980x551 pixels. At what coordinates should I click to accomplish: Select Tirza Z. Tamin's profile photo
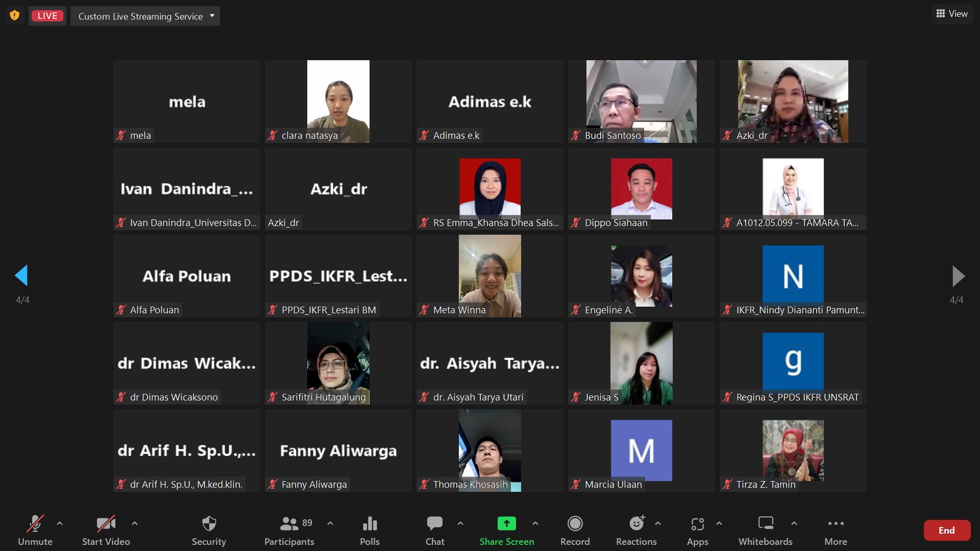point(793,450)
